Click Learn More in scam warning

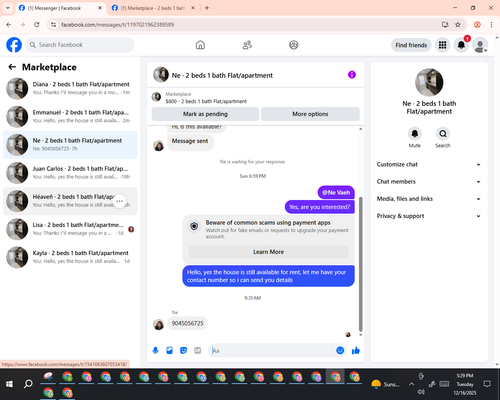(268, 252)
